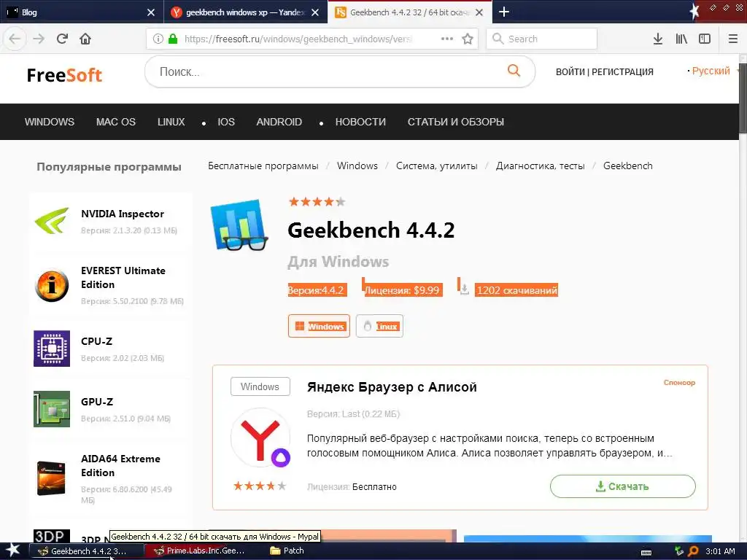747x560 pixels.
Task: Open the NVIDIA Inspector icon
Action: 52,220
